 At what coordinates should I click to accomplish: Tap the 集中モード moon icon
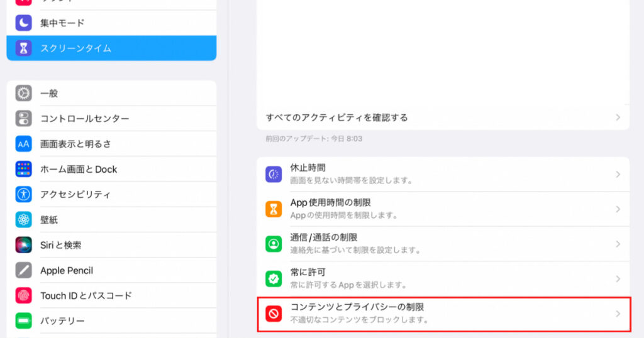coord(23,23)
